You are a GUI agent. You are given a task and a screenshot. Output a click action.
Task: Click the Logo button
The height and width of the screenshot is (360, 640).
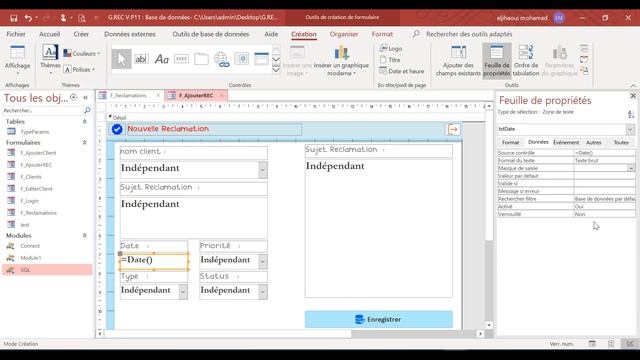pos(391,48)
